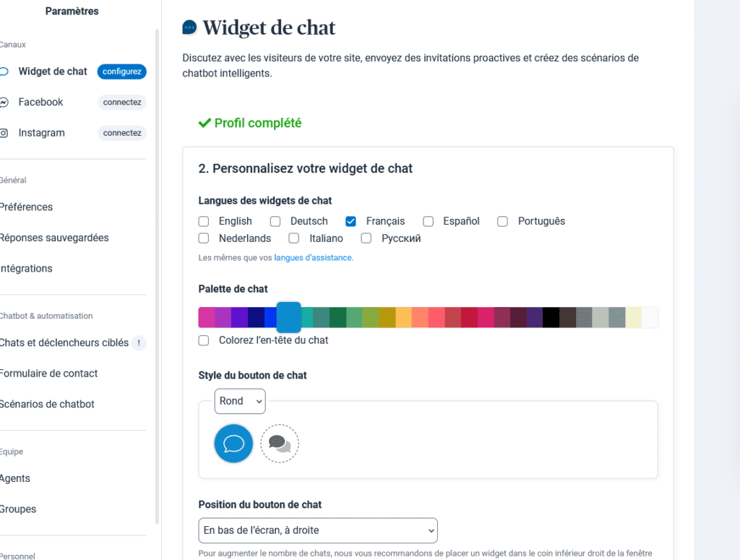Click the Facebook Messenger icon in sidebar
This screenshot has width=740, height=560.
click(4, 103)
